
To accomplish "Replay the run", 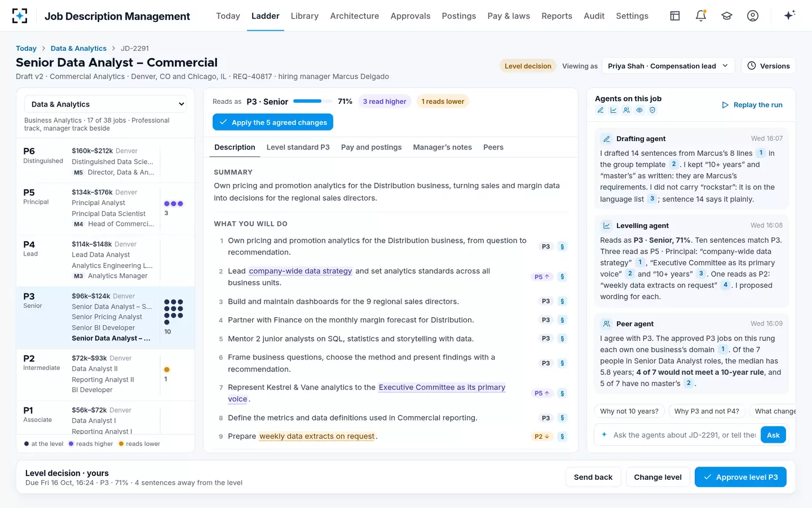I will coord(752,105).
